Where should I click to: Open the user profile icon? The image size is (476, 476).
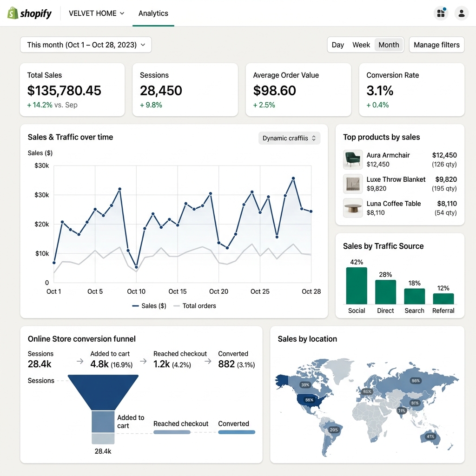pyautogui.click(x=461, y=13)
